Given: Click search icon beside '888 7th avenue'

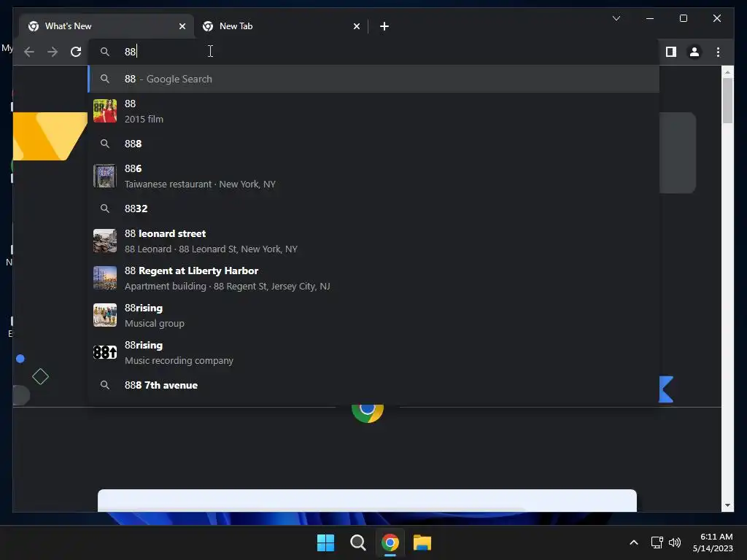Looking at the screenshot, I should click(x=105, y=385).
